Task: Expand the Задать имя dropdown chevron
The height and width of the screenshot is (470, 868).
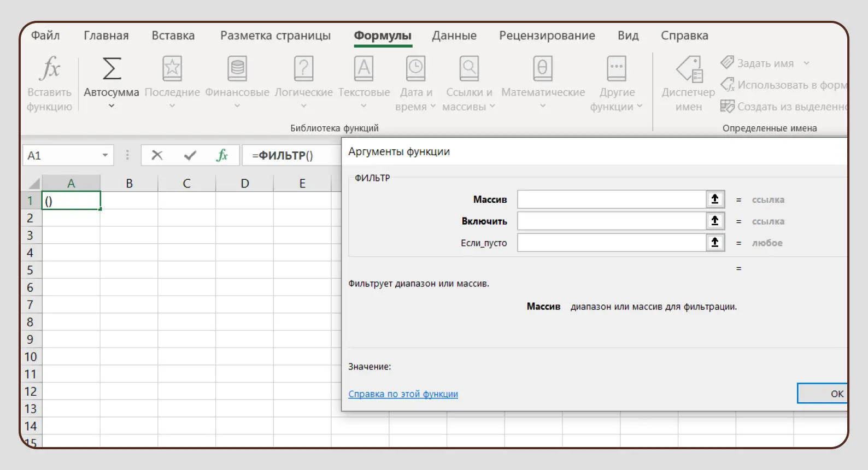Action: pyautogui.click(x=807, y=63)
